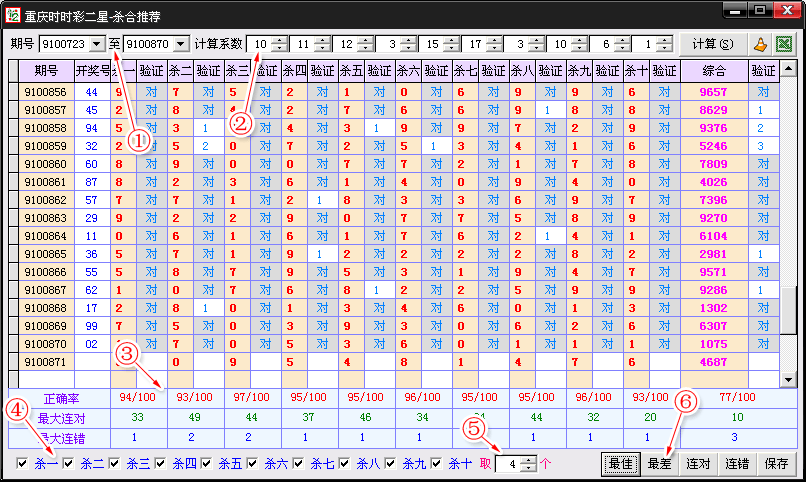Screen dimensions: 806x482
Task: Disable the 杀三 checkbox
Action: click(x=115, y=464)
